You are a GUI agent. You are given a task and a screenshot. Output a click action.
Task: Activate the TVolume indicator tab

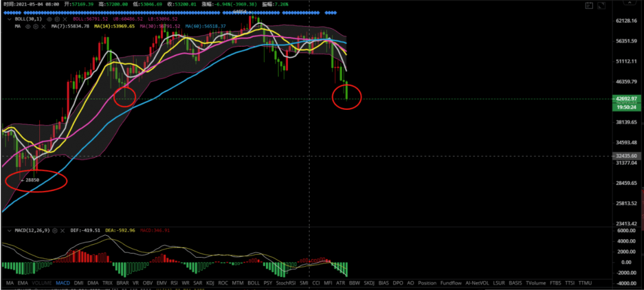point(535,283)
